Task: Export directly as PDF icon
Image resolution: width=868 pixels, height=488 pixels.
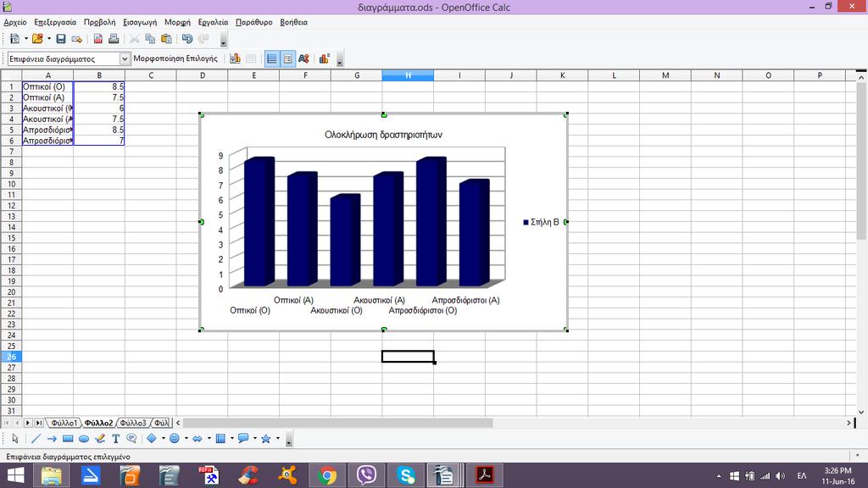Action: [x=98, y=39]
